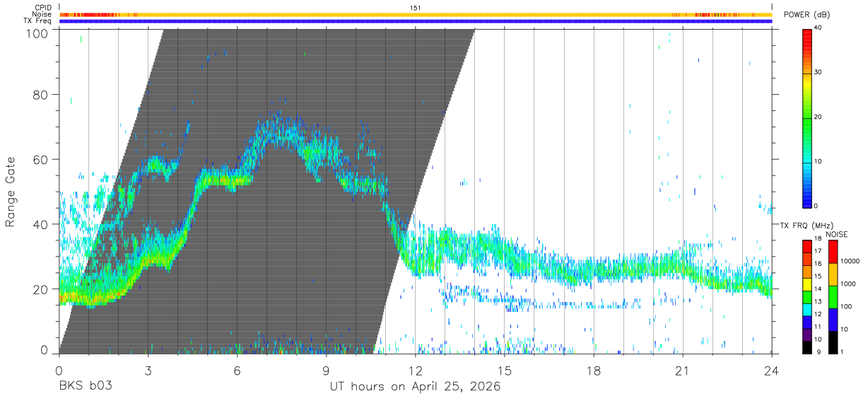Click the 6 hour label on time axis
The image size is (868, 401).
[x=237, y=371]
